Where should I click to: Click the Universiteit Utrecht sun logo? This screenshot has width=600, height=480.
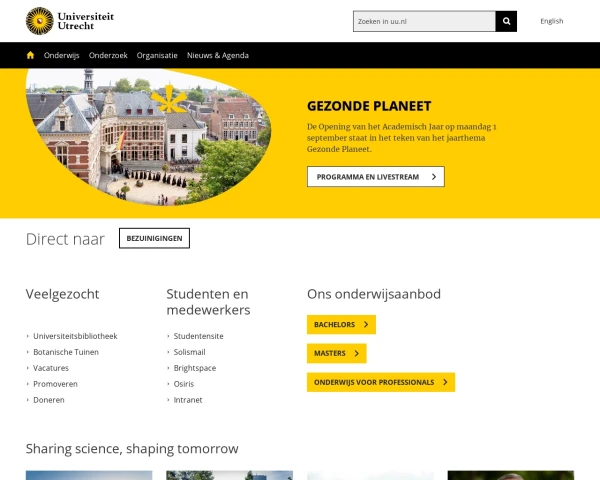coord(40,21)
